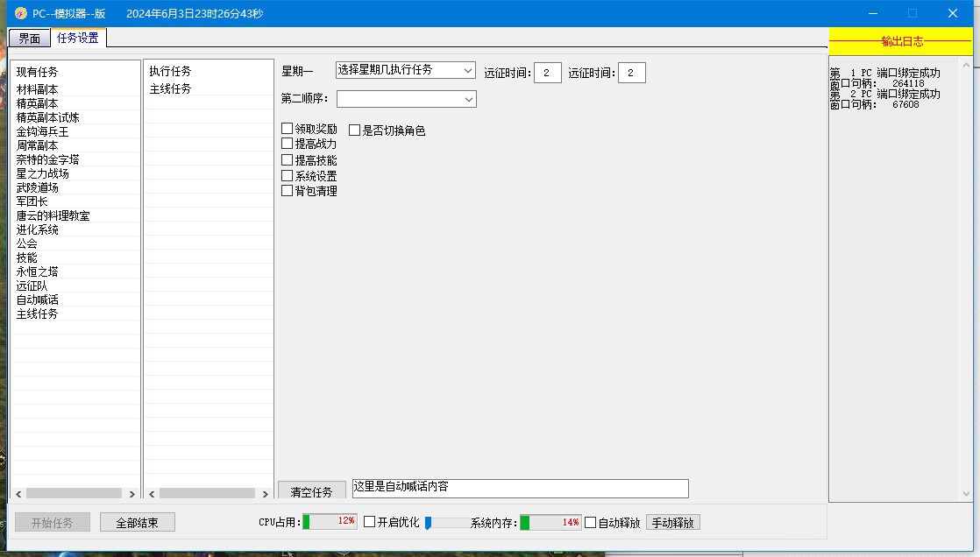The height and width of the screenshot is (557, 980).
Task: Select 材料副本 in existing tasks list
Action: coord(75,89)
